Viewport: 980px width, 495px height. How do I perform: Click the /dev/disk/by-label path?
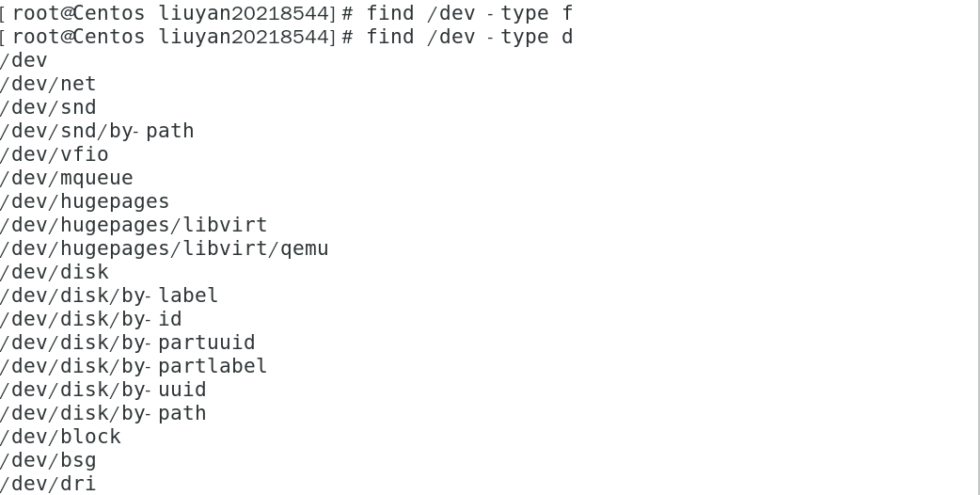(x=109, y=295)
